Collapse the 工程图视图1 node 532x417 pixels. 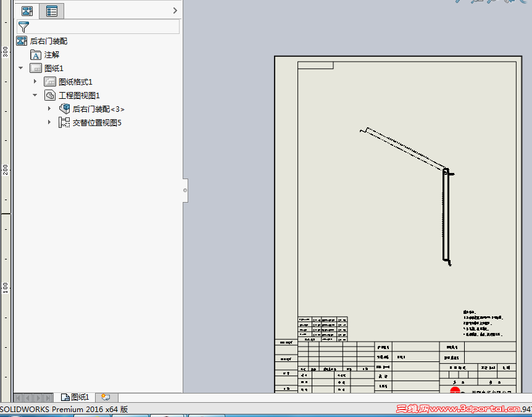click(x=35, y=95)
